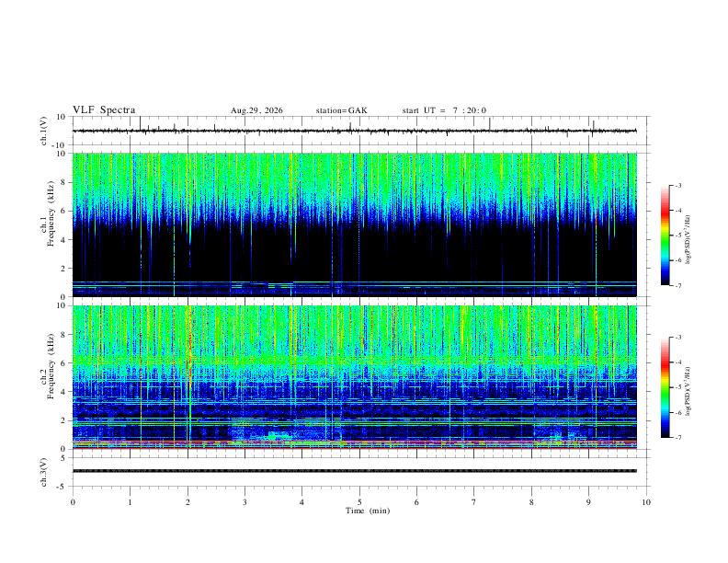This screenshot has width=728, height=563.
Task: Click the ch.1(V) waveform axis label
Action: tap(44, 131)
